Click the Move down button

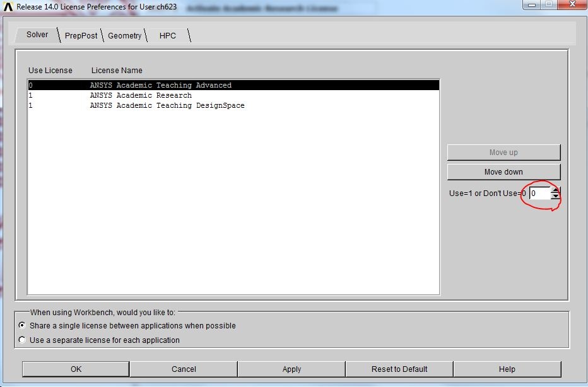[503, 172]
